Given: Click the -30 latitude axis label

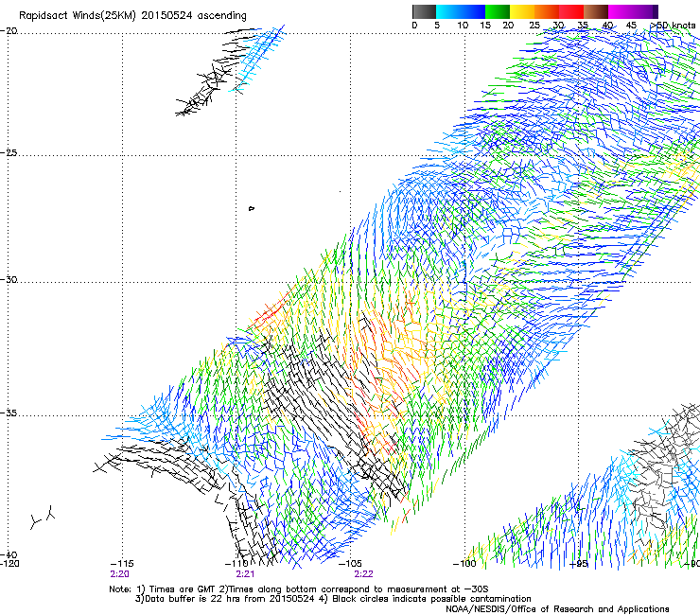Looking at the screenshot, I should click(x=9, y=279).
